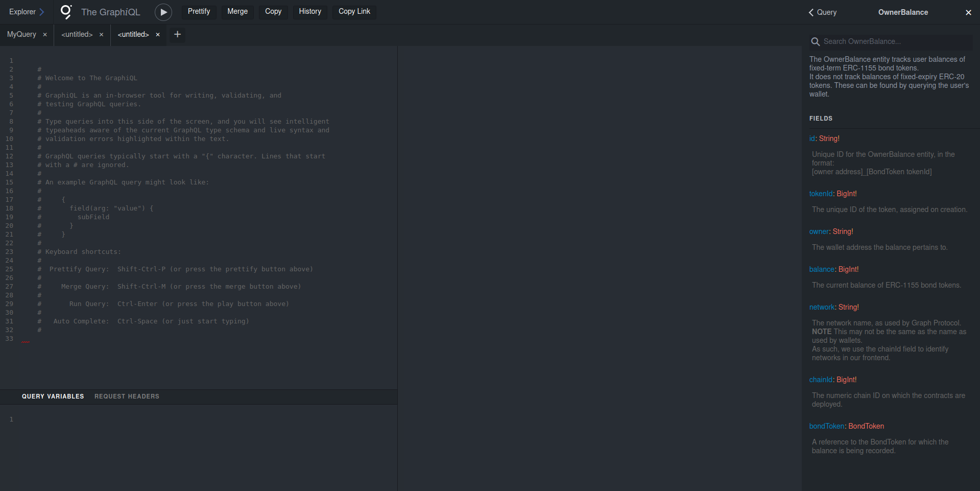The width and height of the screenshot is (980, 491).
Task: Click the Copy Link button
Action: (354, 12)
